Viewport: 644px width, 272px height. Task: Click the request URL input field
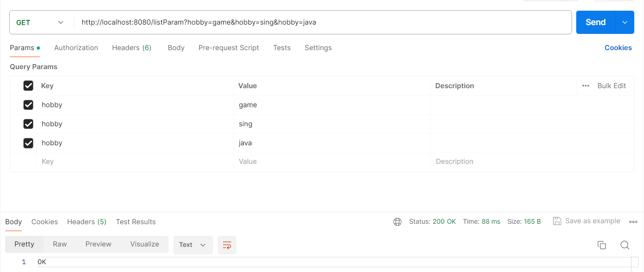point(323,22)
